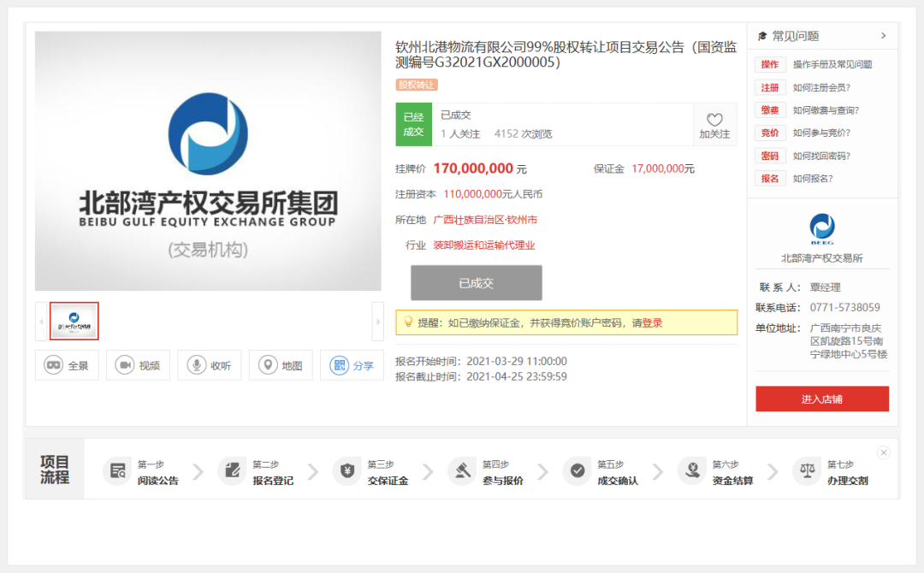Select the 收听 audio listen button

tap(210, 366)
